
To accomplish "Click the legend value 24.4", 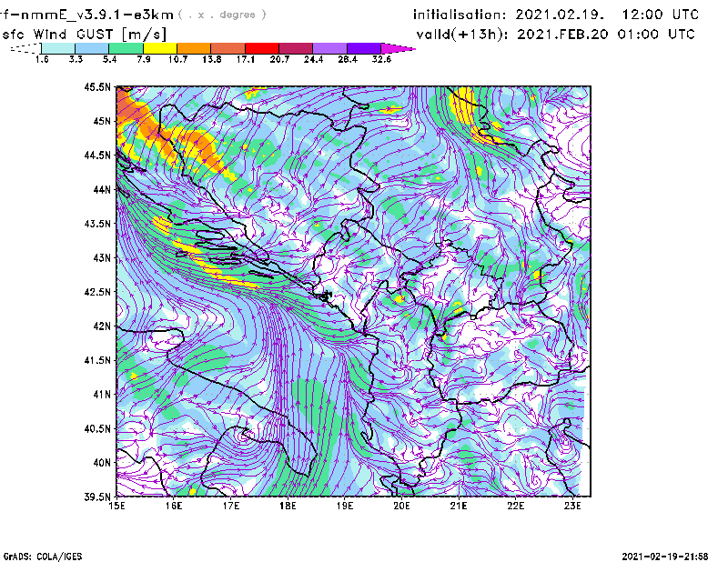I will (313, 59).
